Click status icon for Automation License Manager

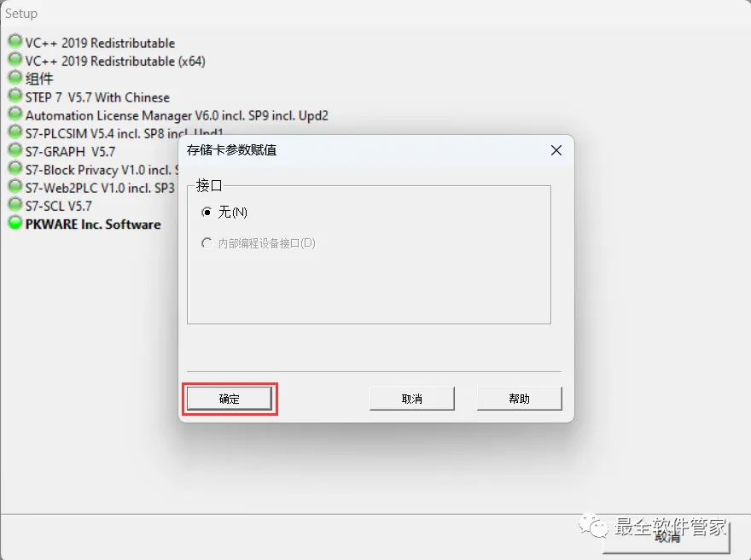coord(15,114)
